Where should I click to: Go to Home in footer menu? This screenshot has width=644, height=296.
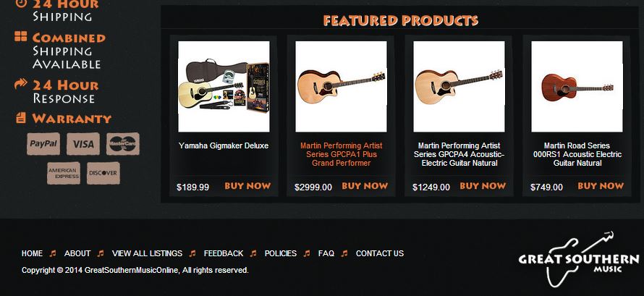(32, 254)
